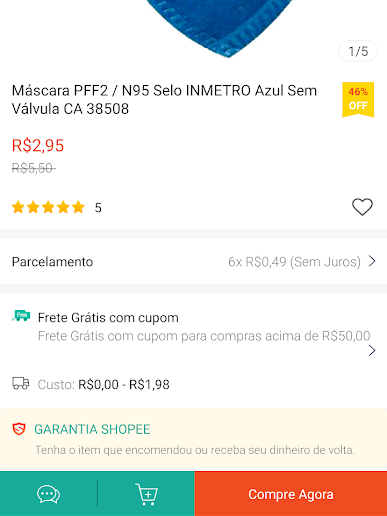Tap the free shipping truck icon
The image size is (387, 516).
[21, 316]
